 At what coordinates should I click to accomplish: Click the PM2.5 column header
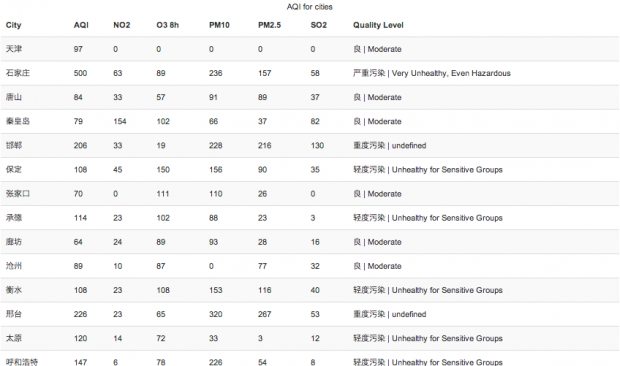point(269,25)
